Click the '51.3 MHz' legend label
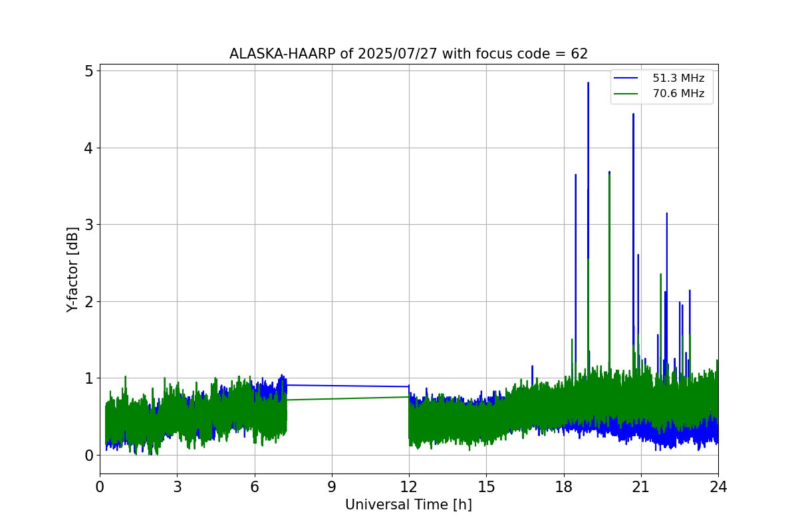798x532 pixels. (678, 78)
